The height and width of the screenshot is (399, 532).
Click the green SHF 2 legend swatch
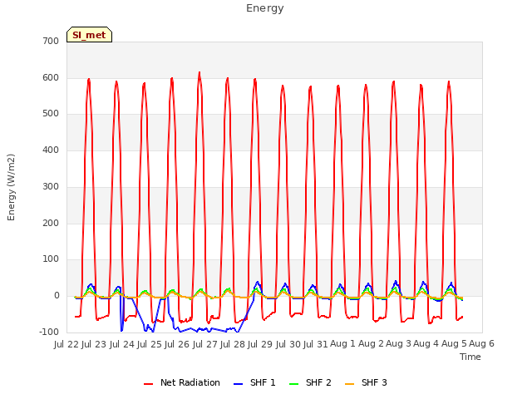293,384
